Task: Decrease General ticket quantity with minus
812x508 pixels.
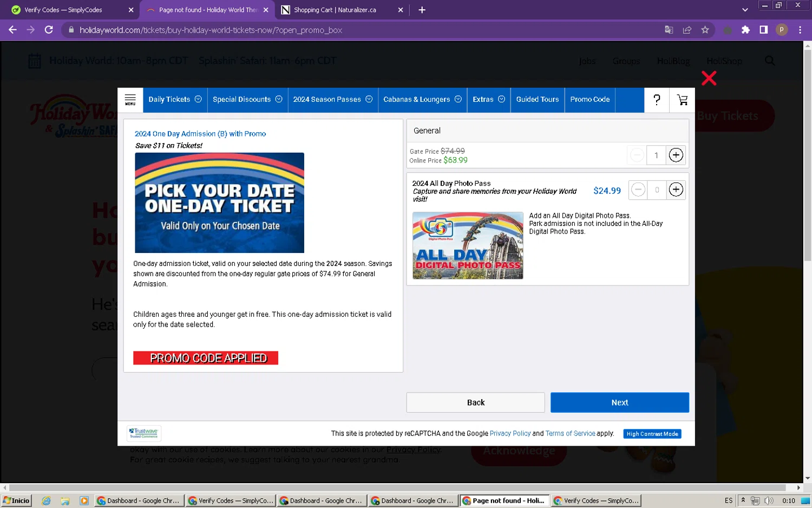Action: coord(637,155)
